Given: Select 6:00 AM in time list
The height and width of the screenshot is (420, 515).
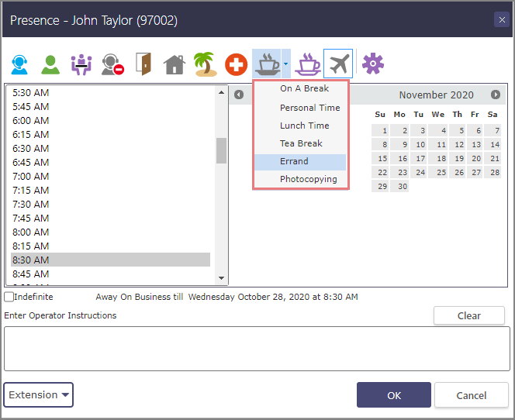Looking at the screenshot, I should click(110, 121).
